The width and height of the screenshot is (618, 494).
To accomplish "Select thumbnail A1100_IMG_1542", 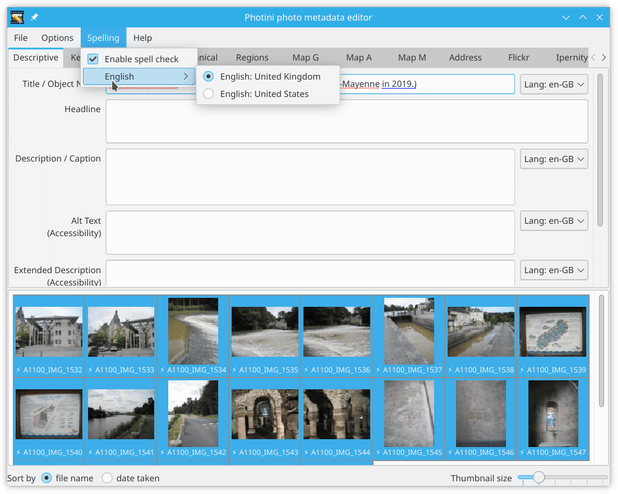I will tap(193, 419).
